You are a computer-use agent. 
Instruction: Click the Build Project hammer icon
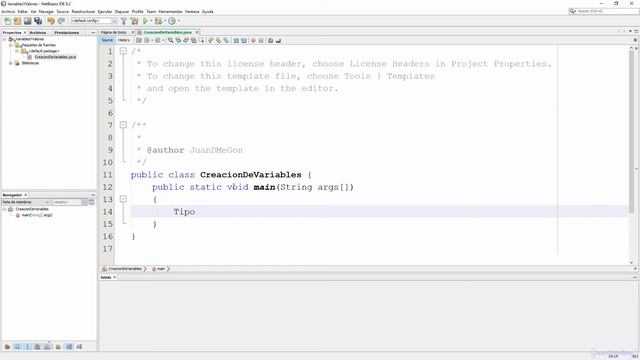pos(124,21)
